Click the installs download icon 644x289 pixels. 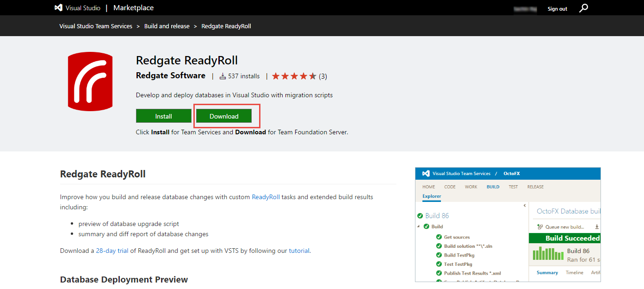click(223, 76)
